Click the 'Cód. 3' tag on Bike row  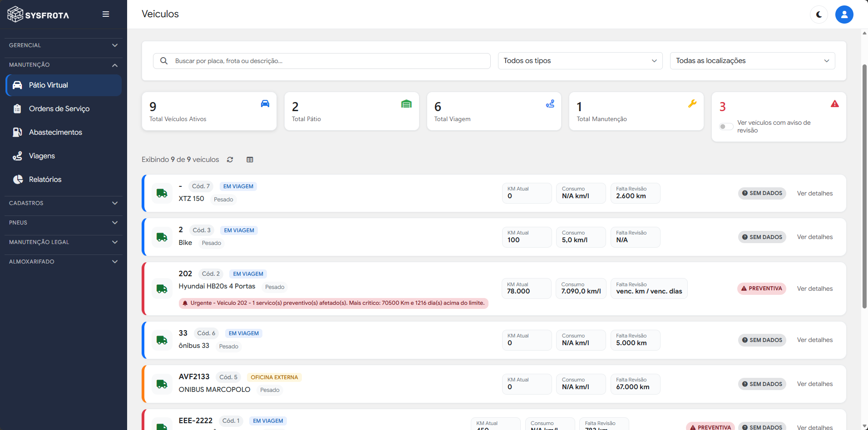(x=202, y=230)
